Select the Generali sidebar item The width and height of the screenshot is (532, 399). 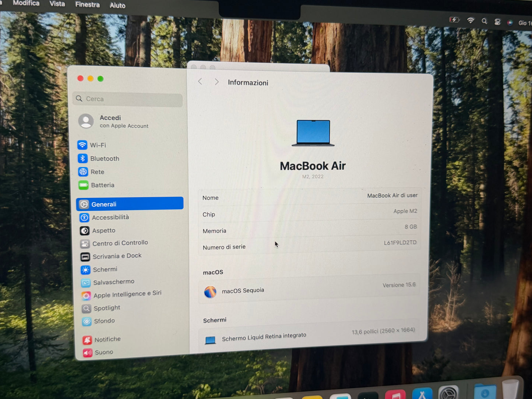(x=130, y=204)
